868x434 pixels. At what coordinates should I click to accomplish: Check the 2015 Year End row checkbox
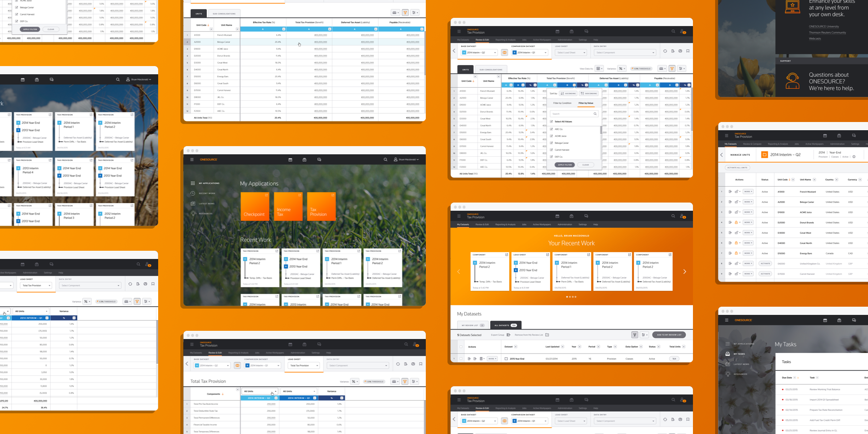click(461, 358)
